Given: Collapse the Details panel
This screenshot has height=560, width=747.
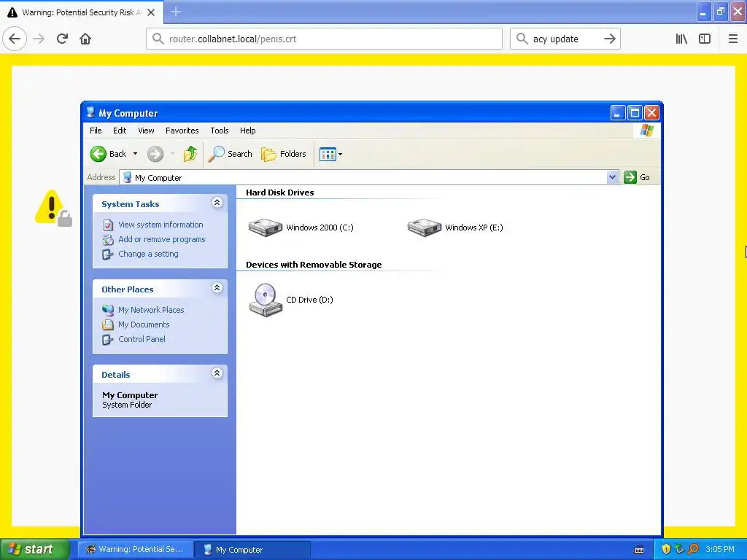Looking at the screenshot, I should click(x=217, y=373).
